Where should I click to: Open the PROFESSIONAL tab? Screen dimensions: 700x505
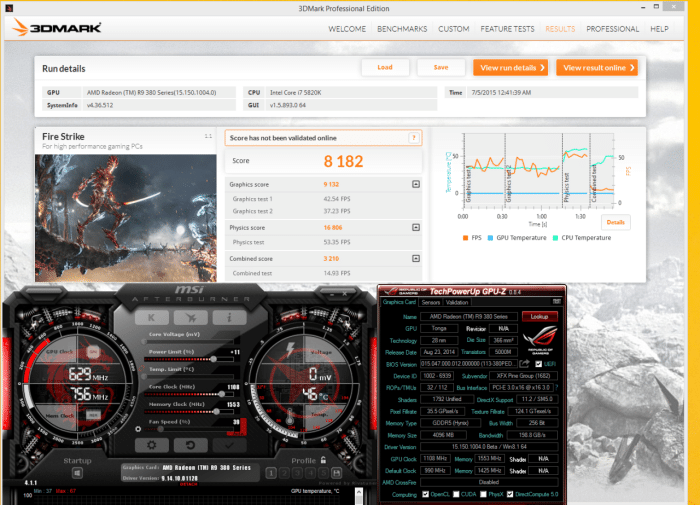pos(612,29)
